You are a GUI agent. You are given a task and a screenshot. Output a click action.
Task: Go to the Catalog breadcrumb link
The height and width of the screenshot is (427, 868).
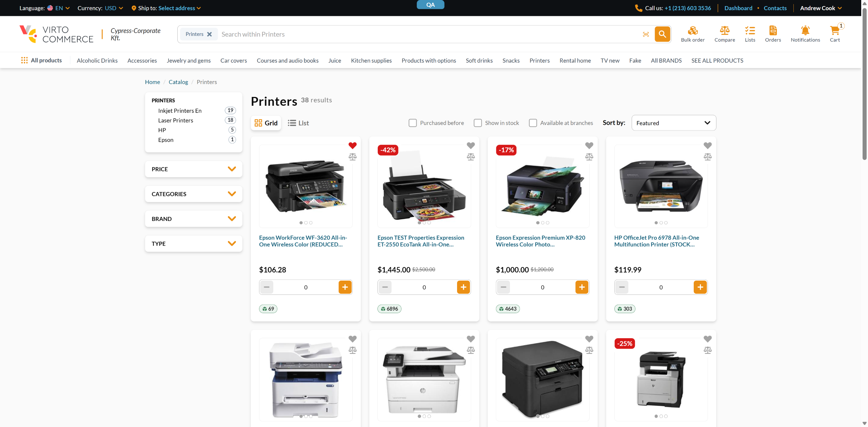tap(178, 82)
